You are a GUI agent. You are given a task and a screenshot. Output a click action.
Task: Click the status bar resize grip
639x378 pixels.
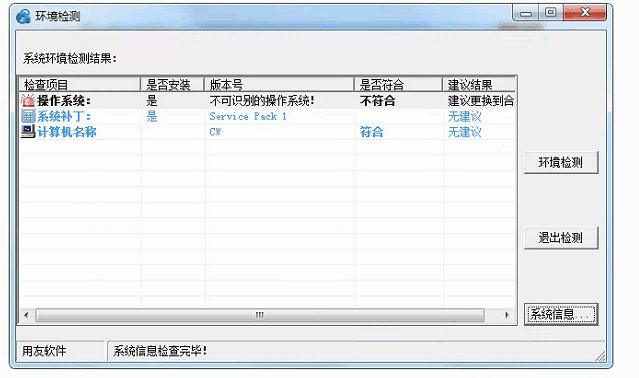pyautogui.click(x=600, y=356)
